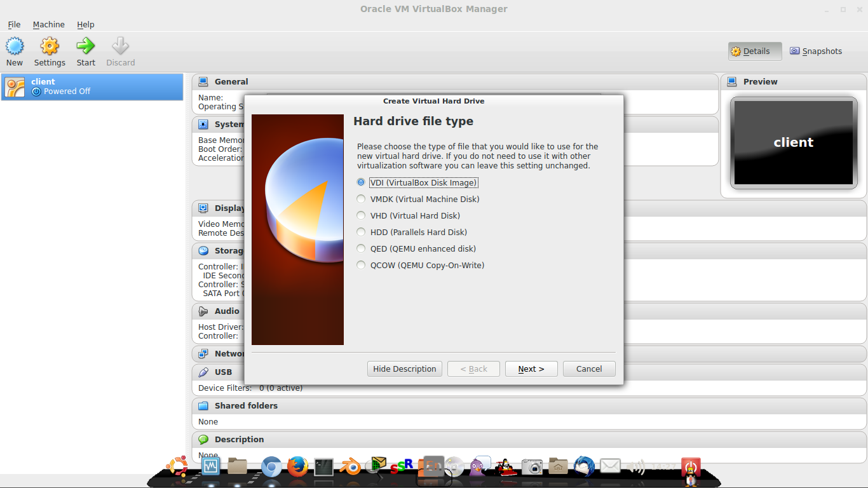This screenshot has width=868, height=488.
Task: Click the System section chip icon
Action: 203,124
